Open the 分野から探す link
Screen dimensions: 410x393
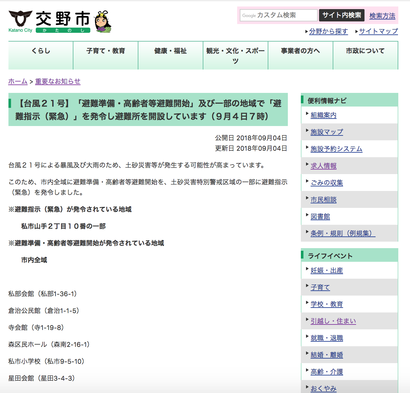328,31
